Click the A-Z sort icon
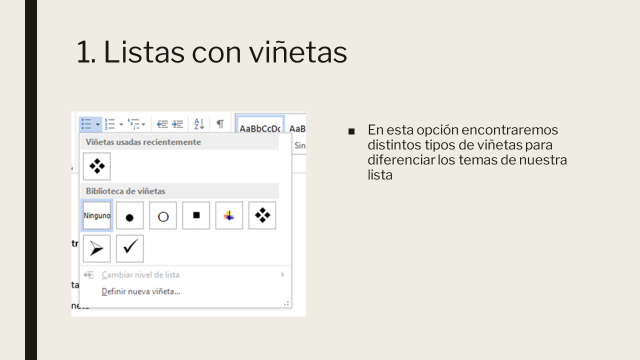 pos(199,124)
